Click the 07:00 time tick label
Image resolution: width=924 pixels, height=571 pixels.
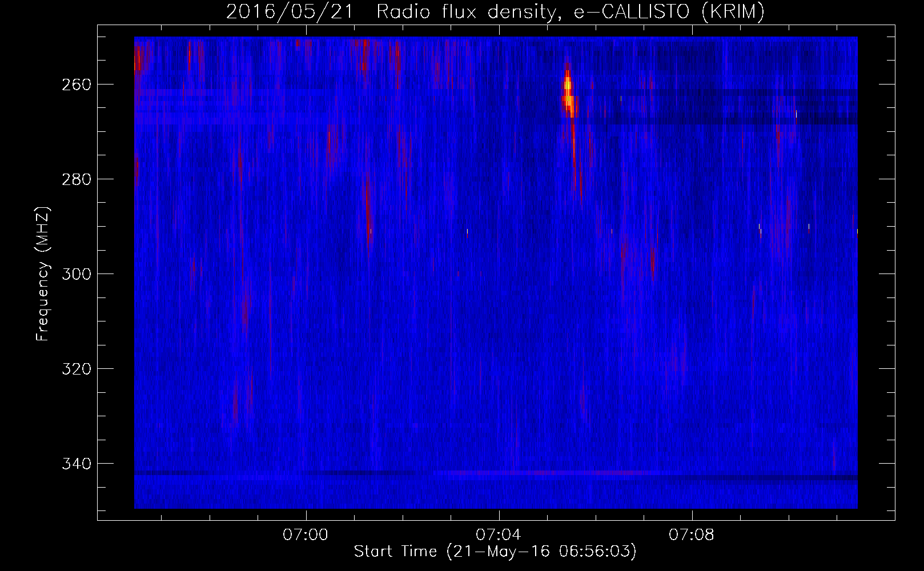[x=306, y=535]
